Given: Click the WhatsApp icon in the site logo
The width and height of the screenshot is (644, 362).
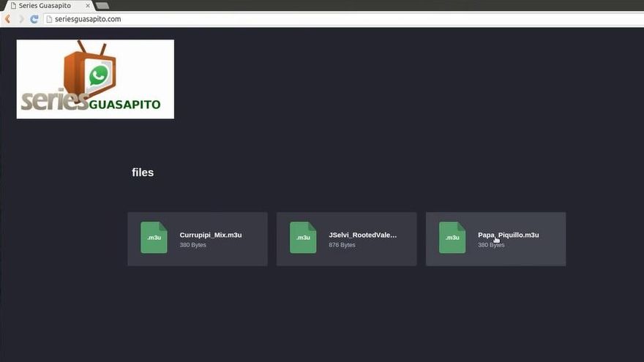Looking at the screenshot, I should 98,76.
